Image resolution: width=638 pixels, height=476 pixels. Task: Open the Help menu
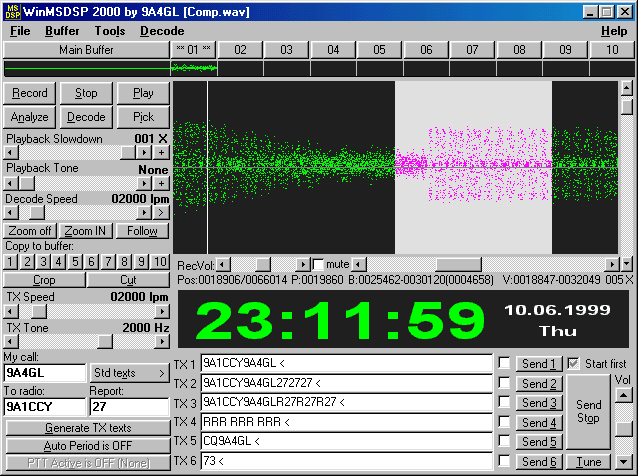pos(614,31)
